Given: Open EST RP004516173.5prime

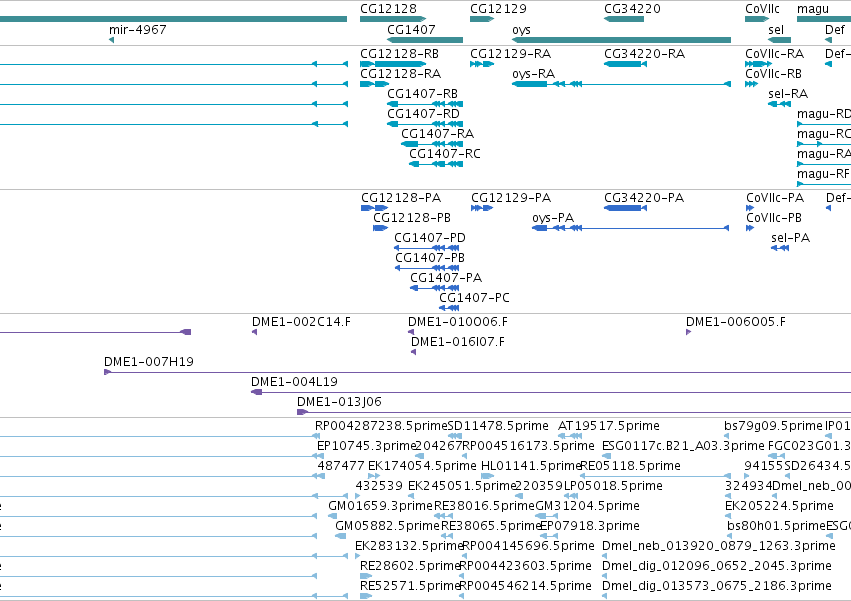Looking at the screenshot, I should tap(464, 456).
